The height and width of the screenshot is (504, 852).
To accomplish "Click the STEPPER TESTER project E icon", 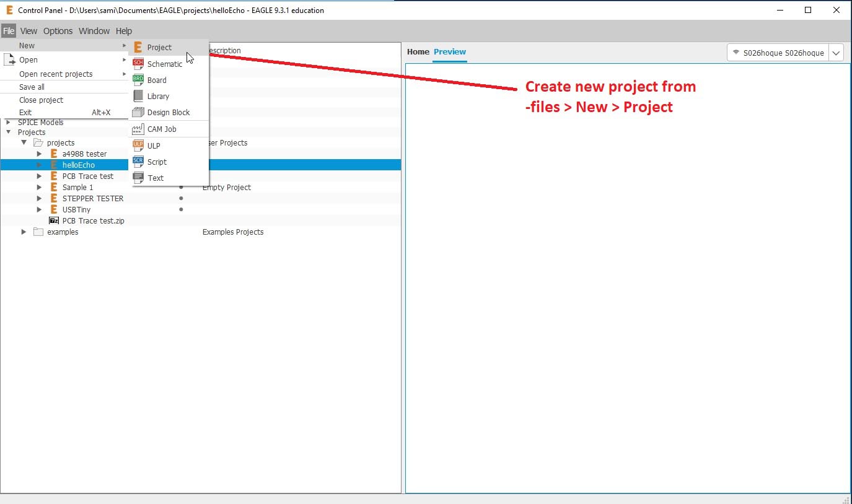I will [54, 198].
